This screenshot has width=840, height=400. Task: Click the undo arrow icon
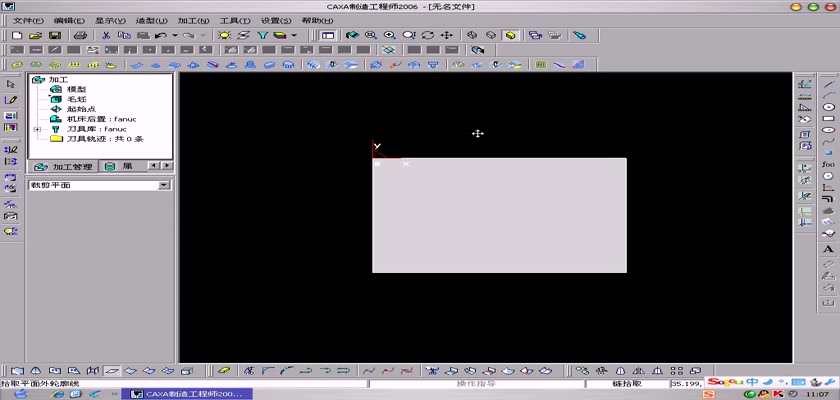160,35
